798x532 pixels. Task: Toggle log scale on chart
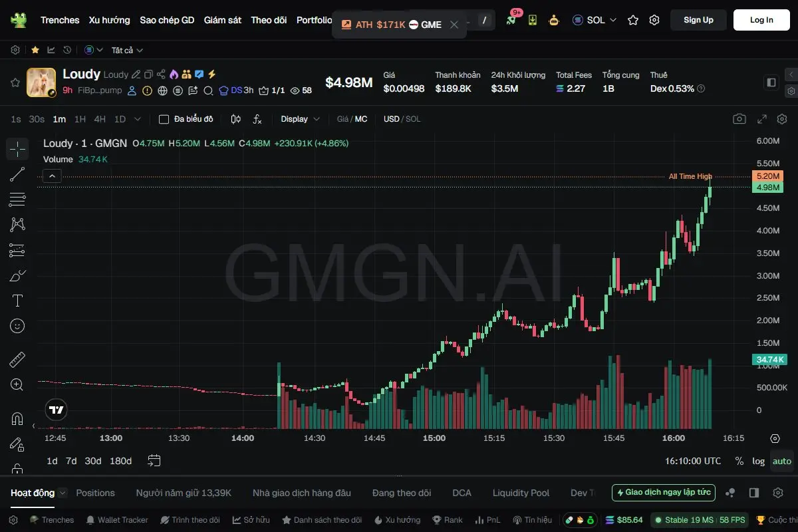tap(759, 461)
